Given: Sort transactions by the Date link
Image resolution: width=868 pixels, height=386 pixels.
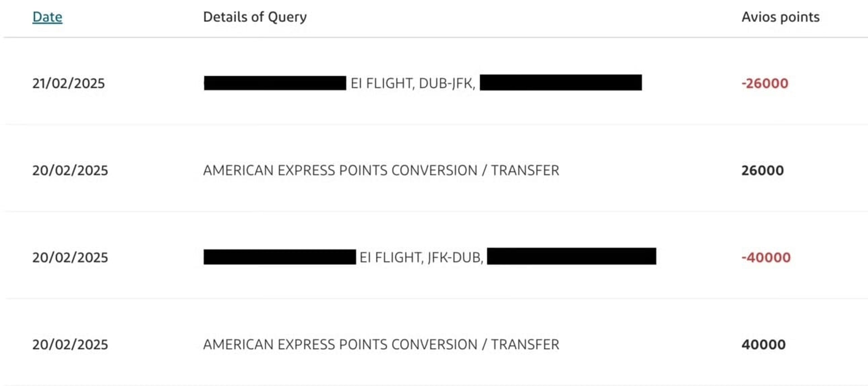Looking at the screenshot, I should click(x=47, y=17).
